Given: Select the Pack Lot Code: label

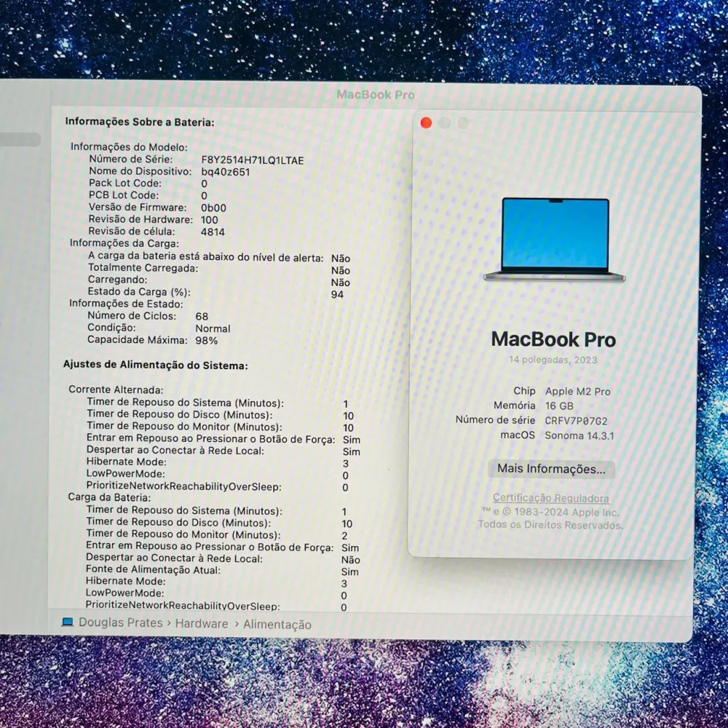Looking at the screenshot, I should click(125, 183).
